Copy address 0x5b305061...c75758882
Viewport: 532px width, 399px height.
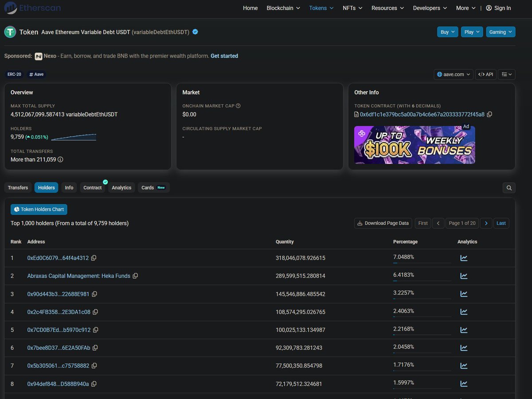pos(94,366)
